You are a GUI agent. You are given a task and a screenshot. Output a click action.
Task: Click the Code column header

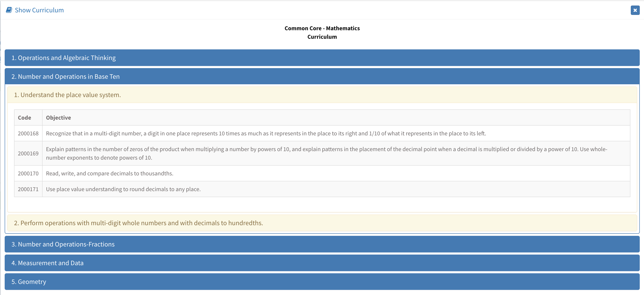tap(24, 117)
